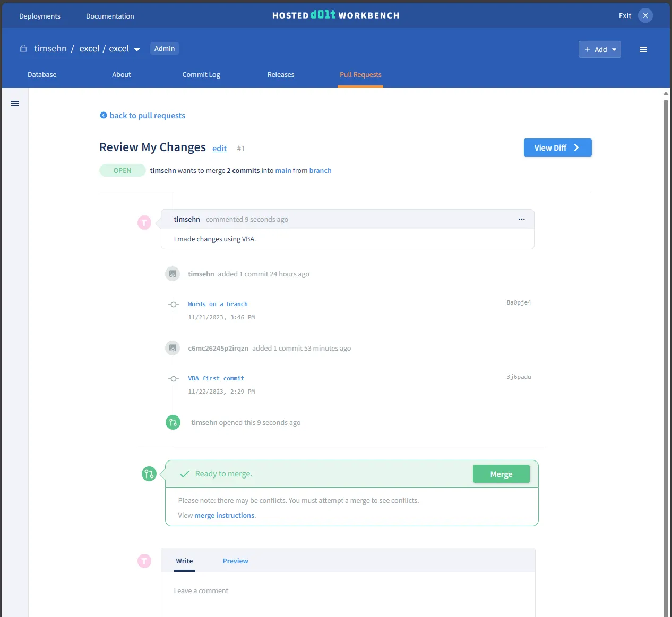Select commit node icon beside Words on a branch
The image size is (672, 617).
(x=173, y=304)
